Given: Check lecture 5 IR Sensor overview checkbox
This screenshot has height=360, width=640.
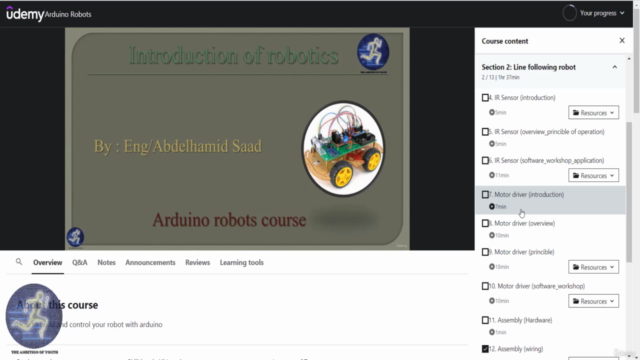Looking at the screenshot, I should coord(485,132).
